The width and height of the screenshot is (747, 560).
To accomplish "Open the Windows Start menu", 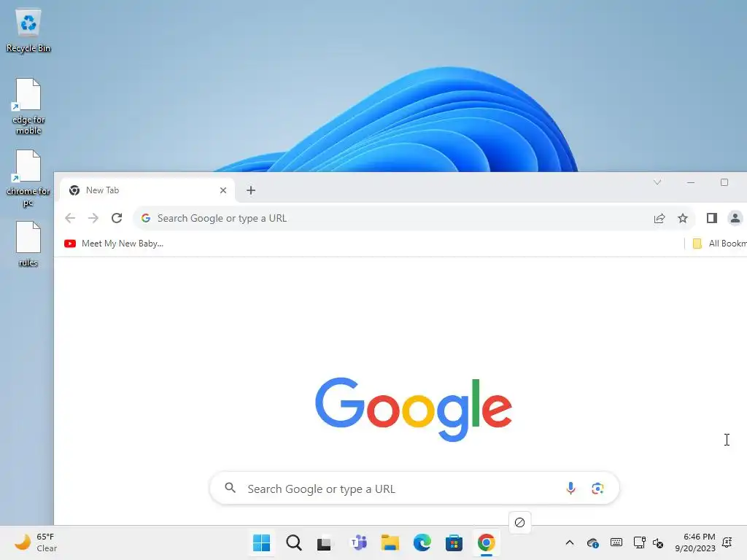I will 262,542.
